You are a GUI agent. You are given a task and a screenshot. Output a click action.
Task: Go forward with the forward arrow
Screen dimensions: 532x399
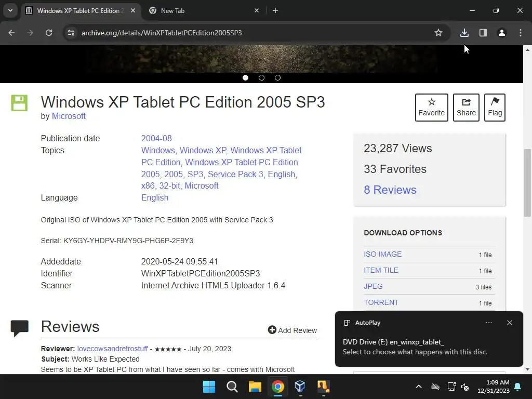click(x=30, y=33)
